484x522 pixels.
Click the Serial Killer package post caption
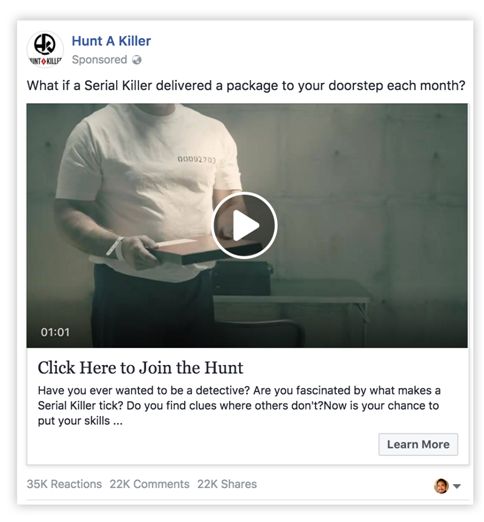(246, 86)
